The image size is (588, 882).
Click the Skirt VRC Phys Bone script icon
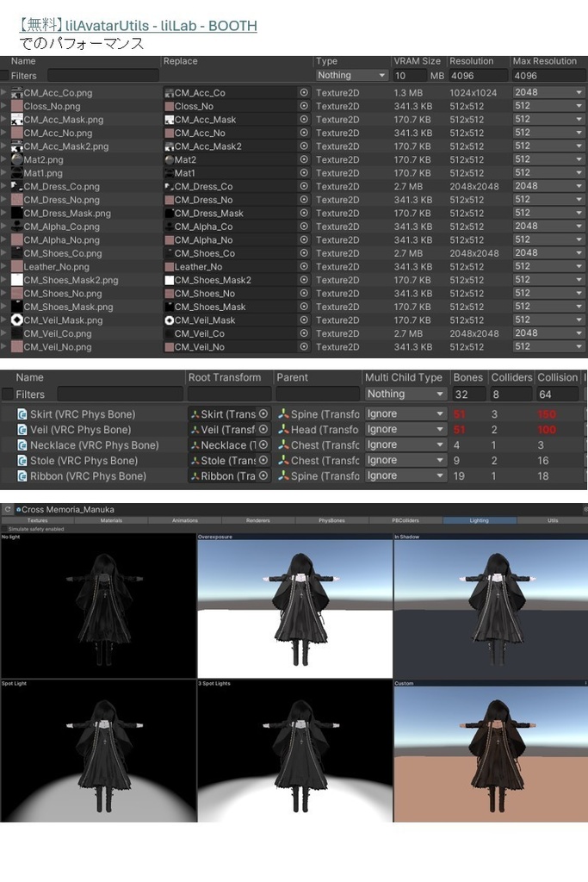click(22, 414)
